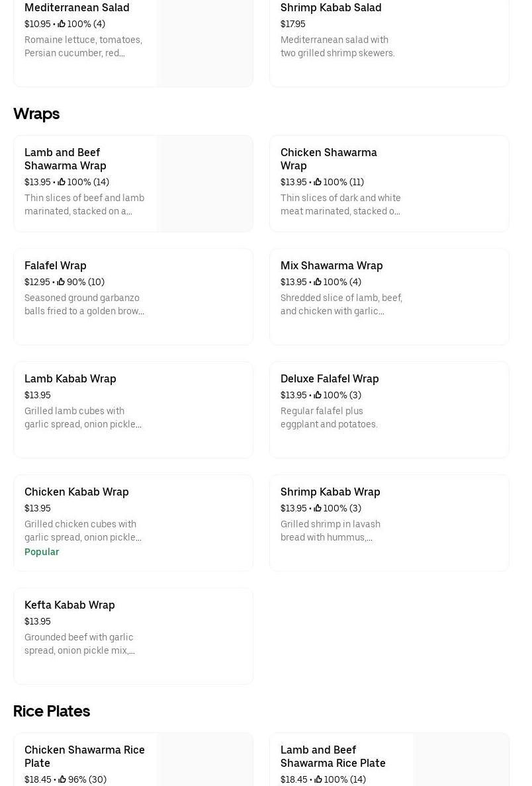Screen dimensions: 532x786
Task: Click thumbs-up icon on Falafel Wrap
Action: (x=61, y=282)
